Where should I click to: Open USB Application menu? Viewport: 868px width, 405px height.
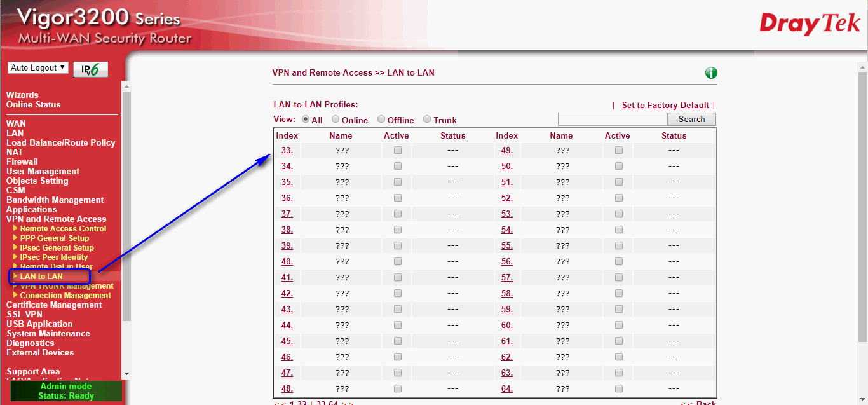(39, 324)
